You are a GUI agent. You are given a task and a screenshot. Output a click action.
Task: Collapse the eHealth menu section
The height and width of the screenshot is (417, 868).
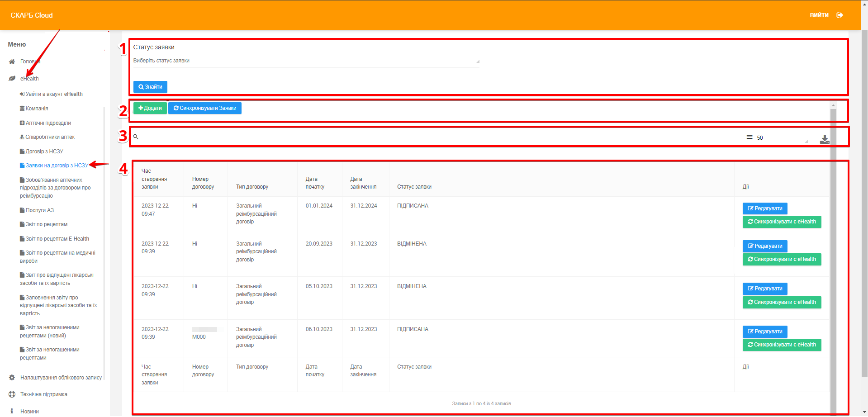click(29, 79)
